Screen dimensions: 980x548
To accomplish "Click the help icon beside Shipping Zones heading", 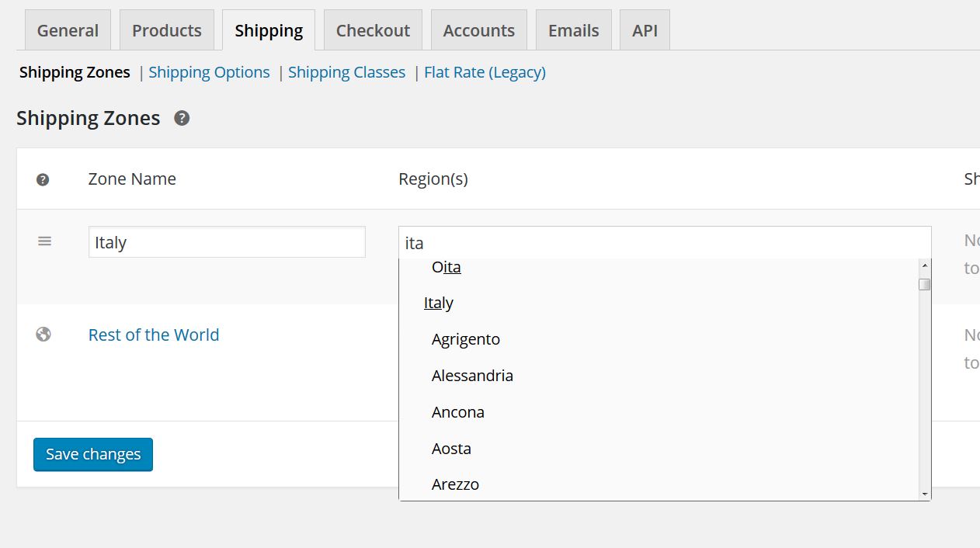I will point(182,118).
